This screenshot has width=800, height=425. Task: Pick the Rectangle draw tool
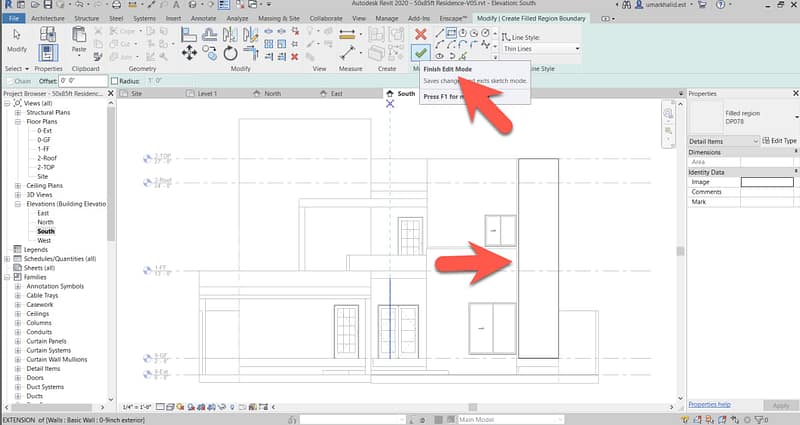point(452,33)
